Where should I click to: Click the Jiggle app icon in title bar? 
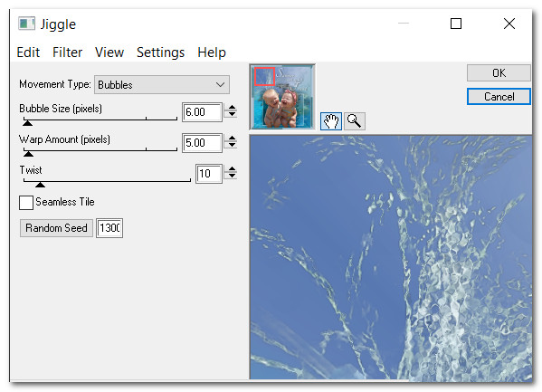pos(26,24)
